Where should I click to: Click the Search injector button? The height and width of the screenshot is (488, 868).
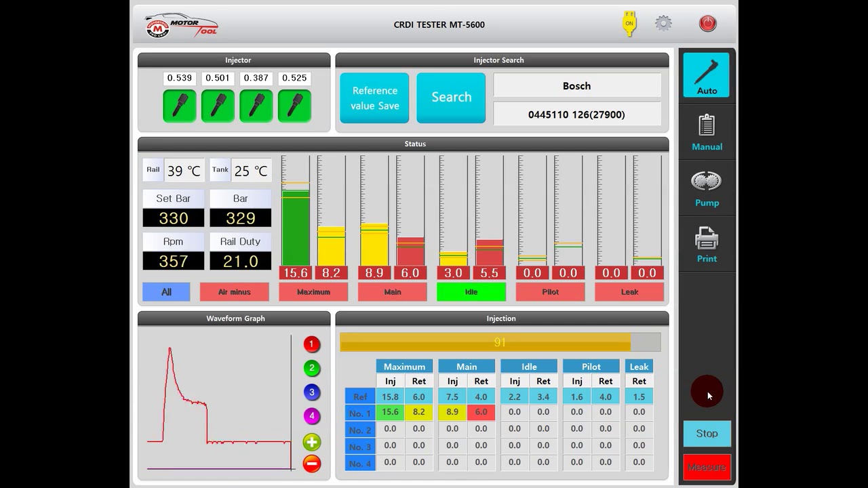coord(451,98)
